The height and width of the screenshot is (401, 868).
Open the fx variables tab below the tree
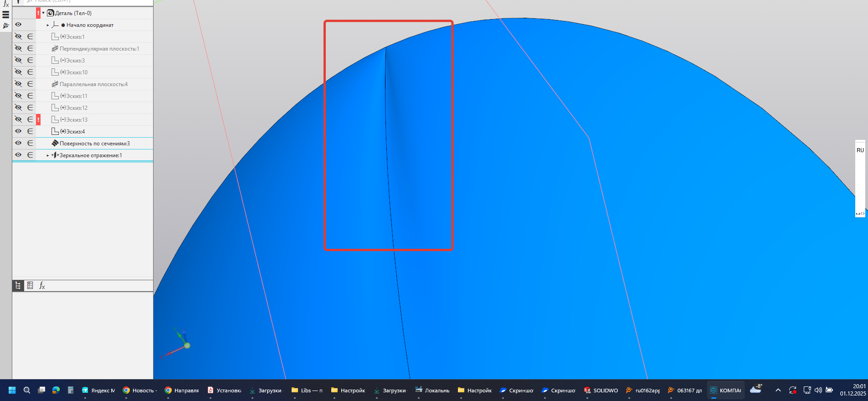pos(42,286)
